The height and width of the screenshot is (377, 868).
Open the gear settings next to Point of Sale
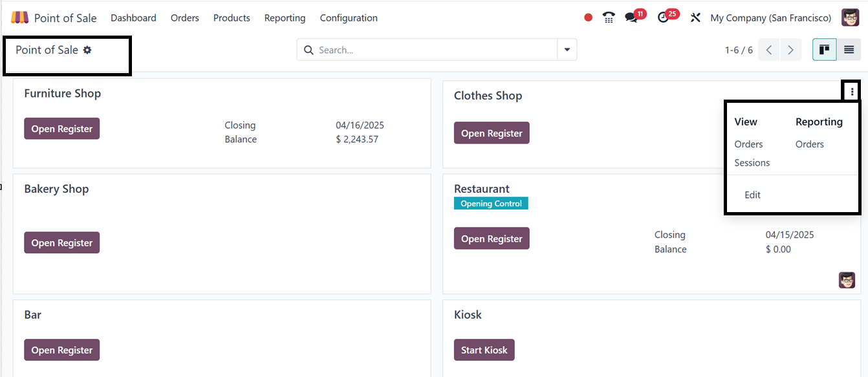[87, 50]
